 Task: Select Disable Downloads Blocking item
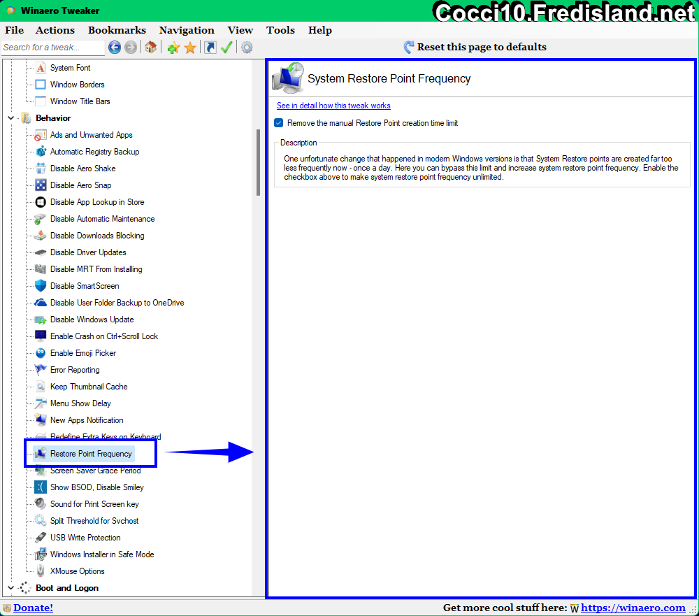(97, 236)
